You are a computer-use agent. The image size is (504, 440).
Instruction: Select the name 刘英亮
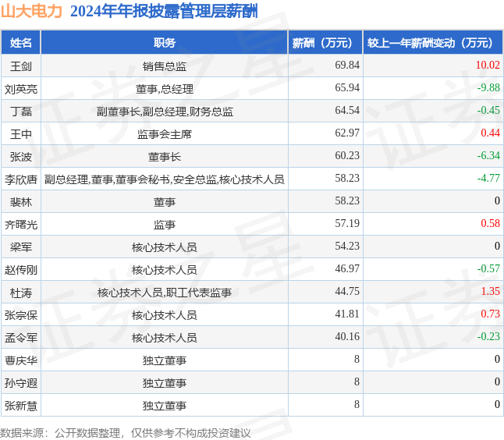pyautogui.click(x=21, y=89)
